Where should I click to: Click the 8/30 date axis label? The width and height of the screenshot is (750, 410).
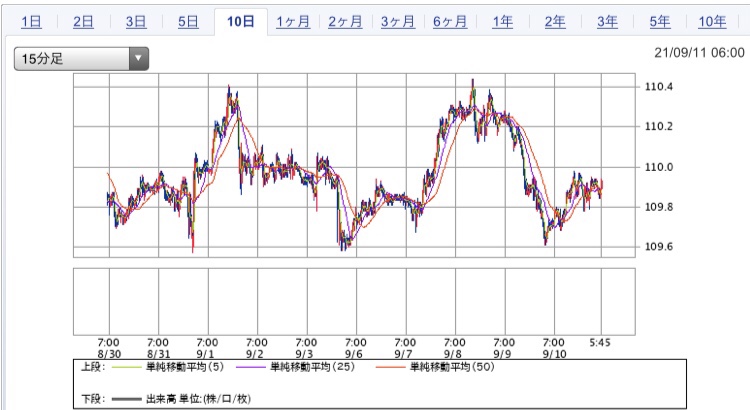click(109, 354)
